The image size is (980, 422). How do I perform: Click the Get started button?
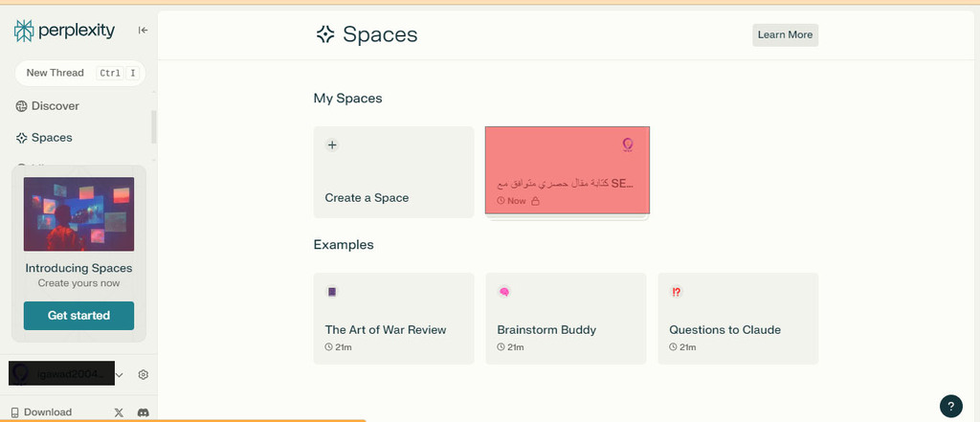[78, 316]
